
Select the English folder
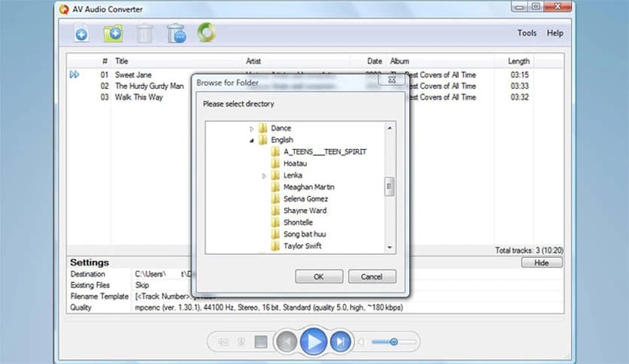tap(281, 140)
